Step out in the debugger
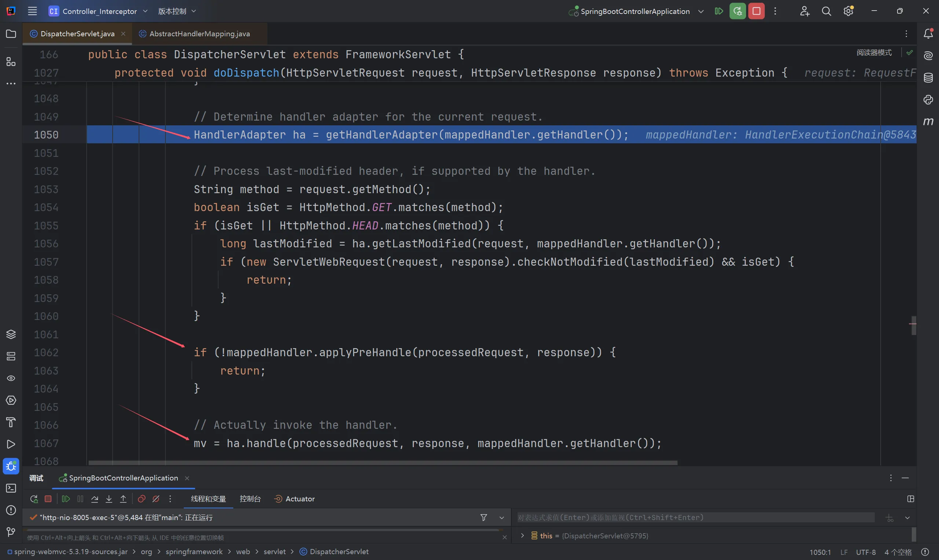 pos(123,499)
